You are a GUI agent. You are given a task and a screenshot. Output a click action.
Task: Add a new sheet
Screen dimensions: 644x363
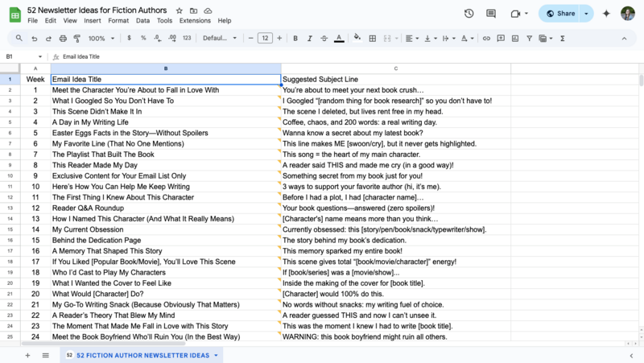coord(27,355)
